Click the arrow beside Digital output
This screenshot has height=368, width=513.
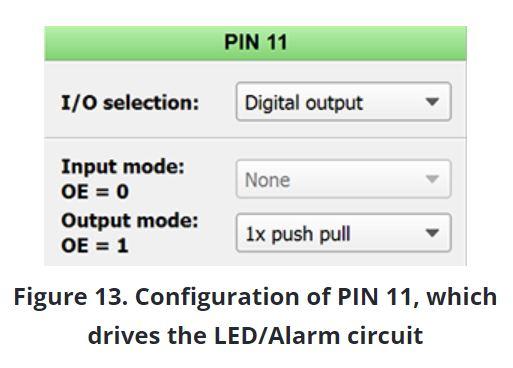coord(432,101)
